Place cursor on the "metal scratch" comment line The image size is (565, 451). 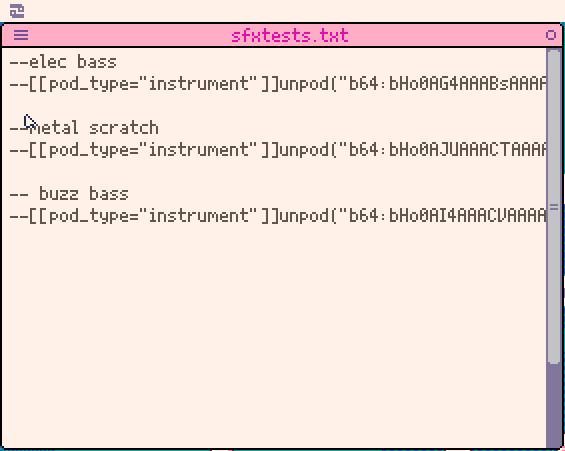point(84,128)
